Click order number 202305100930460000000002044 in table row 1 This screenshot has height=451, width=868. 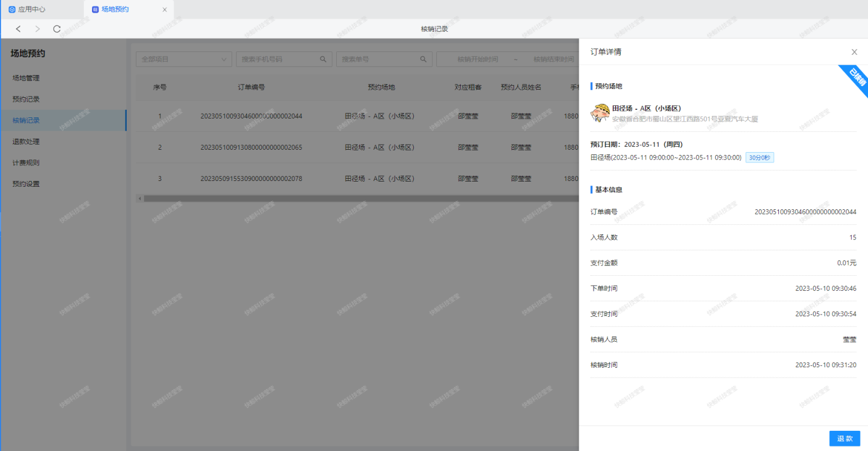click(x=251, y=116)
